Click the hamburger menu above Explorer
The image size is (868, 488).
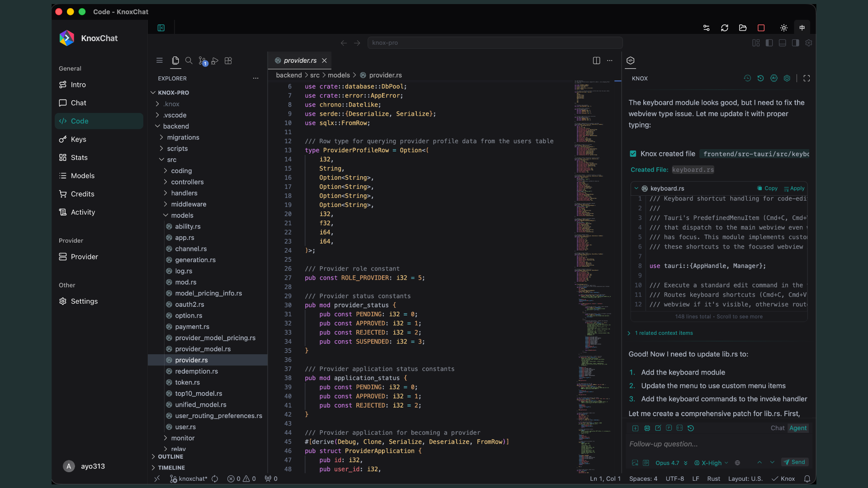coord(160,61)
